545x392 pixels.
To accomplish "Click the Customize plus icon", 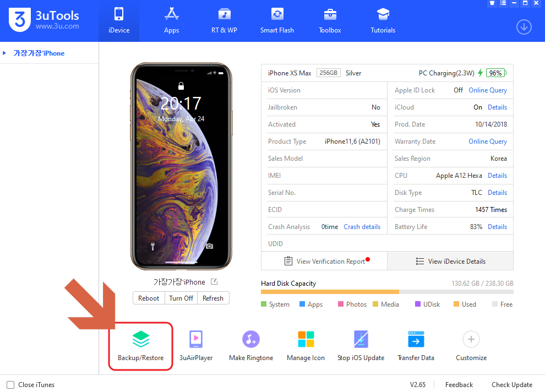I will (x=471, y=339).
